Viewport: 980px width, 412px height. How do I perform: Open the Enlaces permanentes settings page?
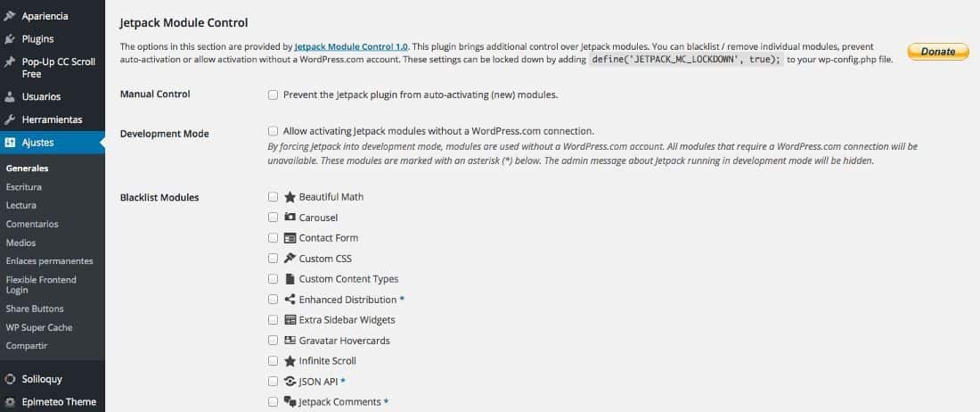point(49,260)
